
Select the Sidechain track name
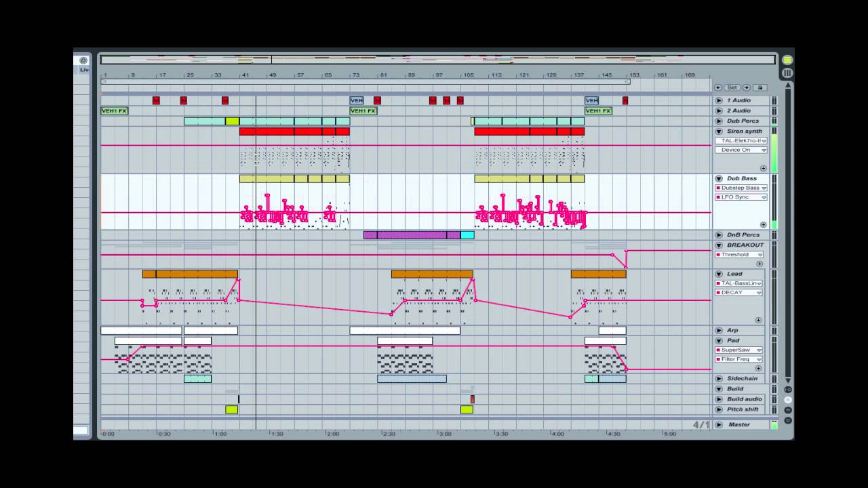tap(742, 378)
